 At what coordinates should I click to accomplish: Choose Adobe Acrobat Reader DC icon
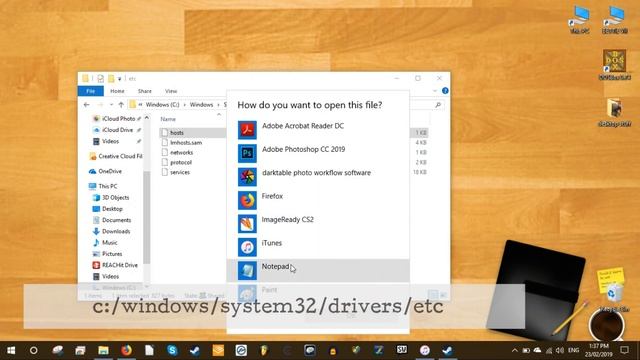[247, 130]
